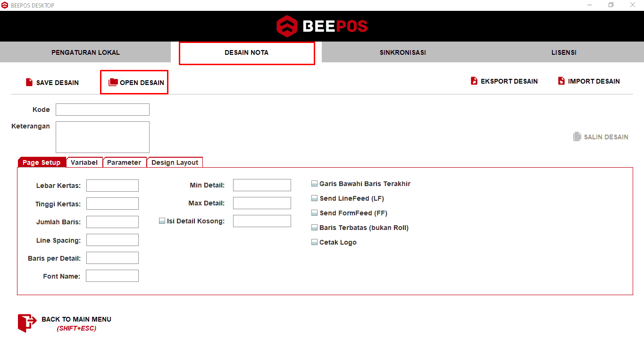Image resolution: width=644 pixels, height=340 pixels.
Task: Minimize the BEEPOS Desktop window
Action: (590, 5)
